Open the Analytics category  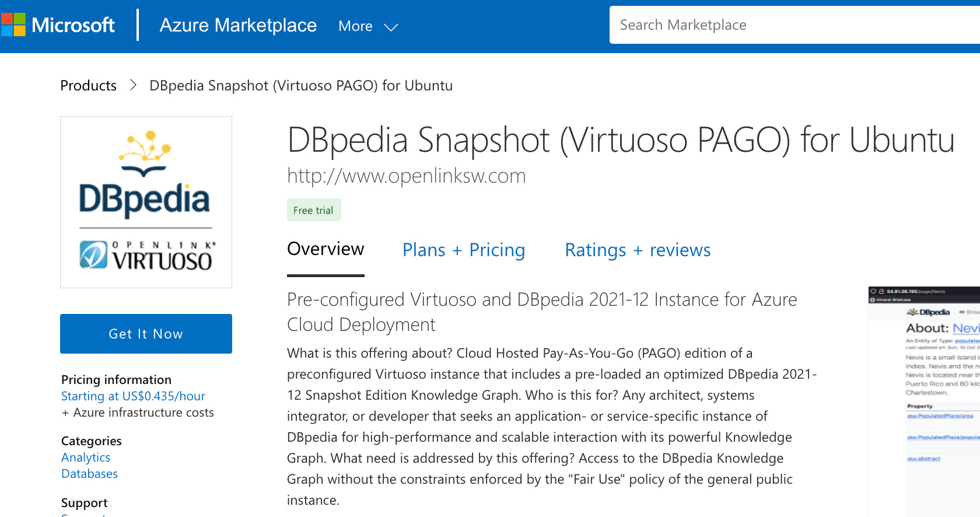(x=86, y=457)
